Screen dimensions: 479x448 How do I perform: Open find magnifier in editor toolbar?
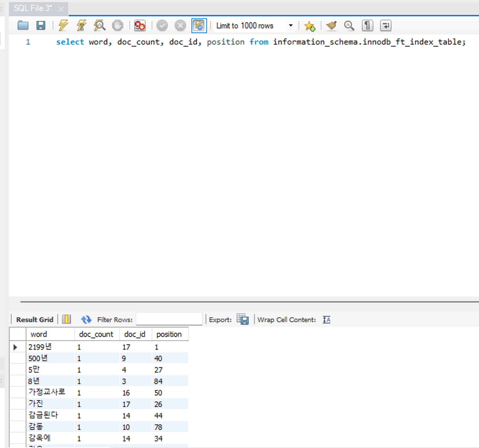pyautogui.click(x=349, y=25)
